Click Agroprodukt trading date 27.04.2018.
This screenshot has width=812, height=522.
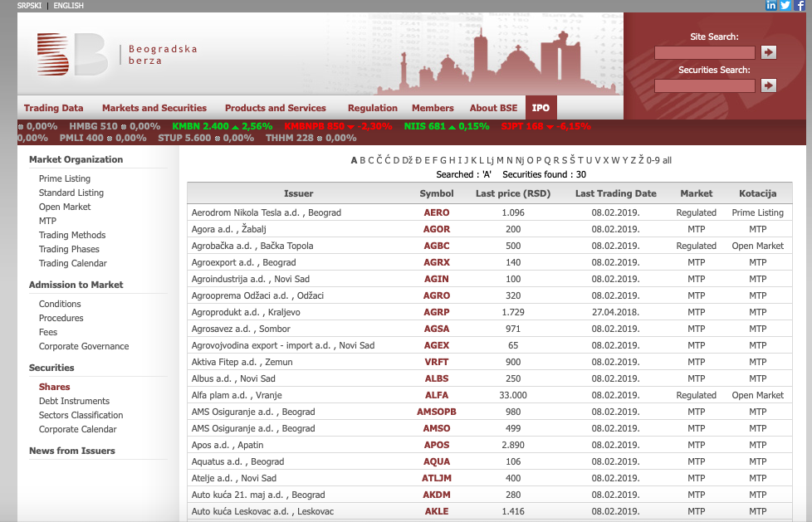[x=616, y=312]
